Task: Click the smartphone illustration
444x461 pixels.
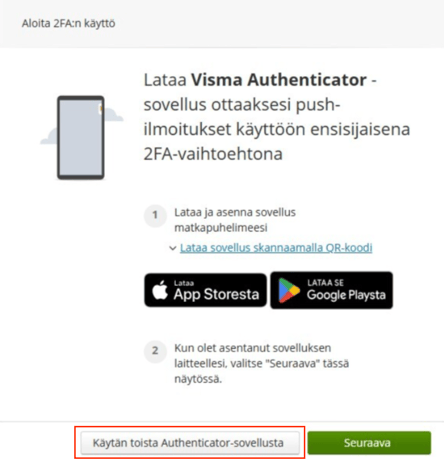Action: pyautogui.click(x=81, y=138)
